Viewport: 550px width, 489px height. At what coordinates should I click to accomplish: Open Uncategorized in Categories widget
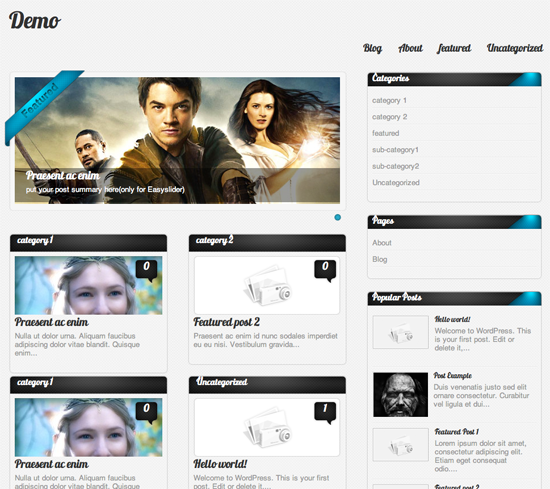tap(396, 183)
